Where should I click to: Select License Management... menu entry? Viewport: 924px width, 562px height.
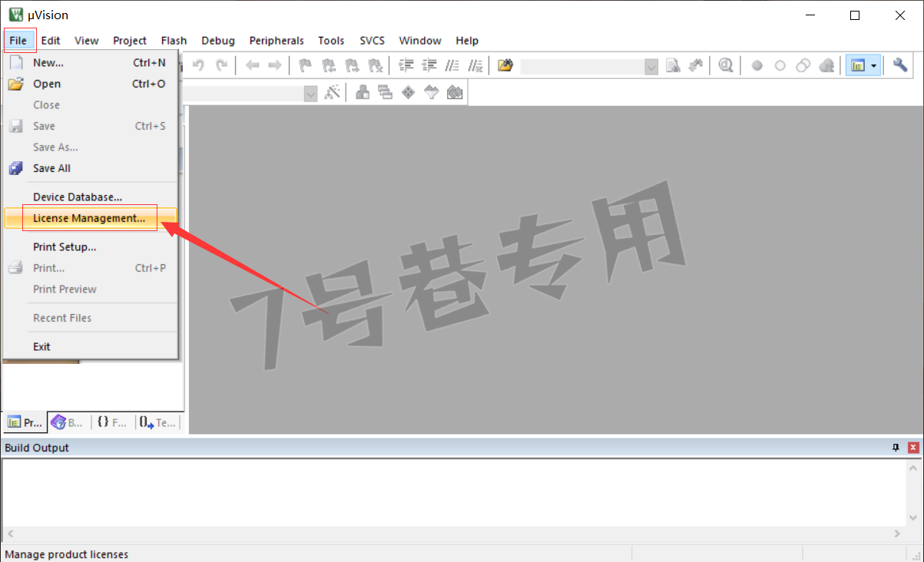click(x=91, y=218)
